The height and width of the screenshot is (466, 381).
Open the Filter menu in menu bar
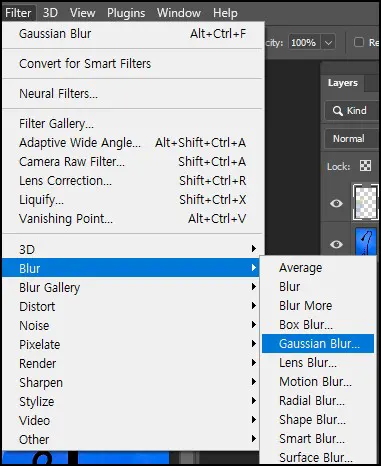coord(18,13)
